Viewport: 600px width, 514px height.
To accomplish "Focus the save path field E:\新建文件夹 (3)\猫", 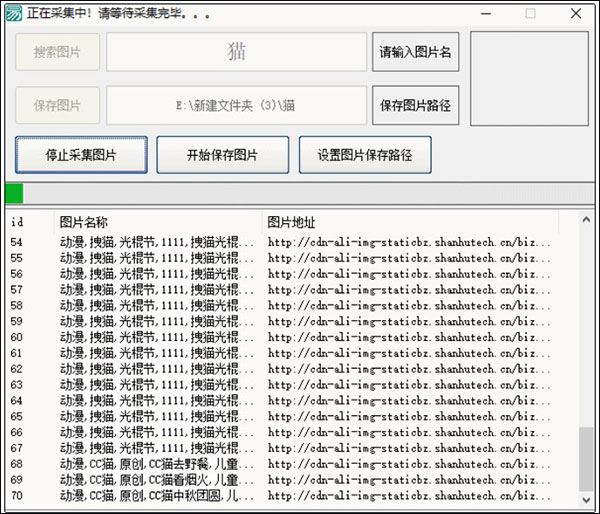I will coord(236,105).
